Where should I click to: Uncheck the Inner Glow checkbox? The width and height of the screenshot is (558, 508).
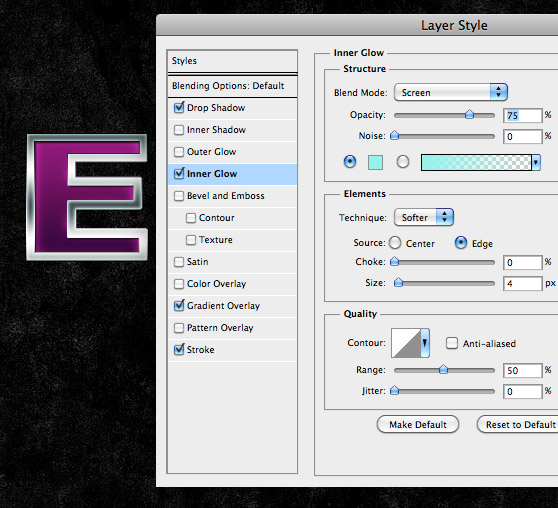(179, 174)
